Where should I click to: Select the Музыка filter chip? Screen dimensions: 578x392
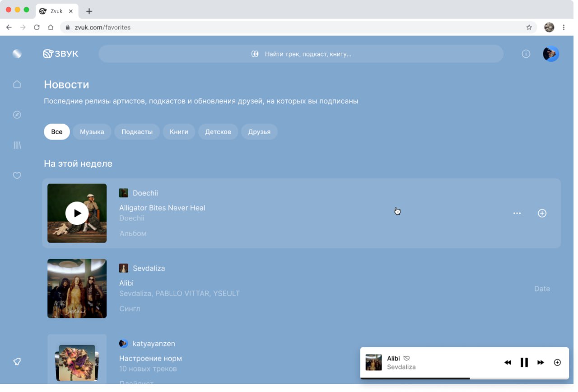(x=92, y=132)
